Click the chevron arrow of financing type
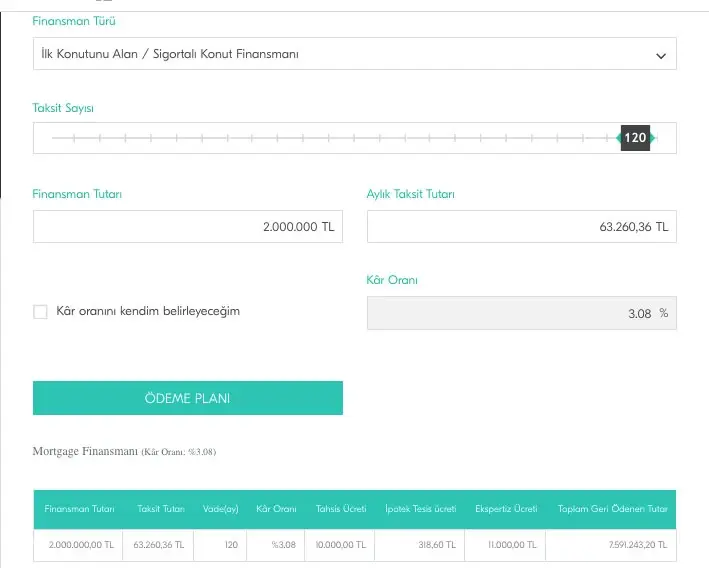 661,56
